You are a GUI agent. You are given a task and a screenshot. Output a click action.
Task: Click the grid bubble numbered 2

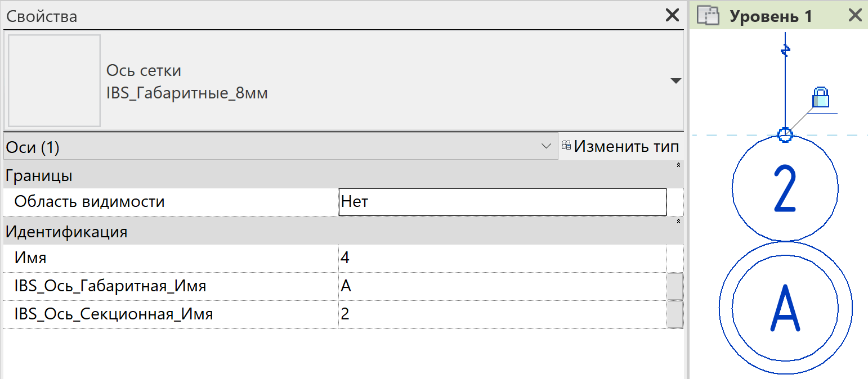pyautogui.click(x=785, y=189)
